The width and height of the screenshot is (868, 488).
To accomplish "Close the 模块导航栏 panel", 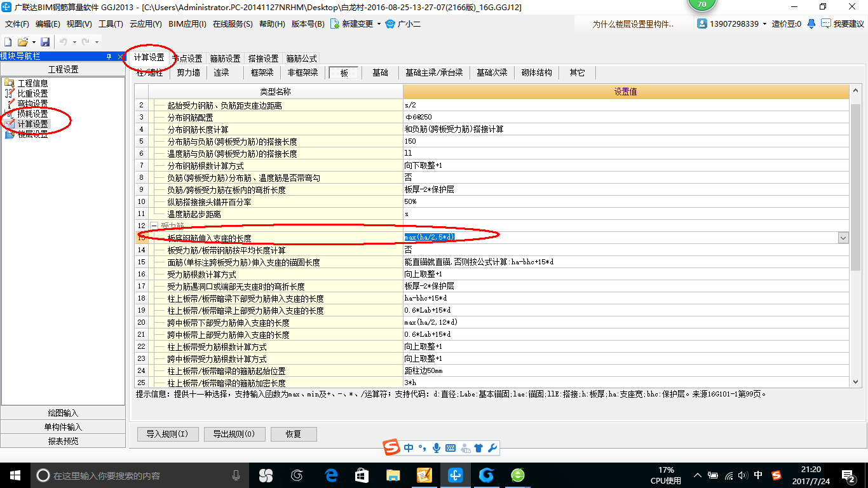I will tap(121, 57).
